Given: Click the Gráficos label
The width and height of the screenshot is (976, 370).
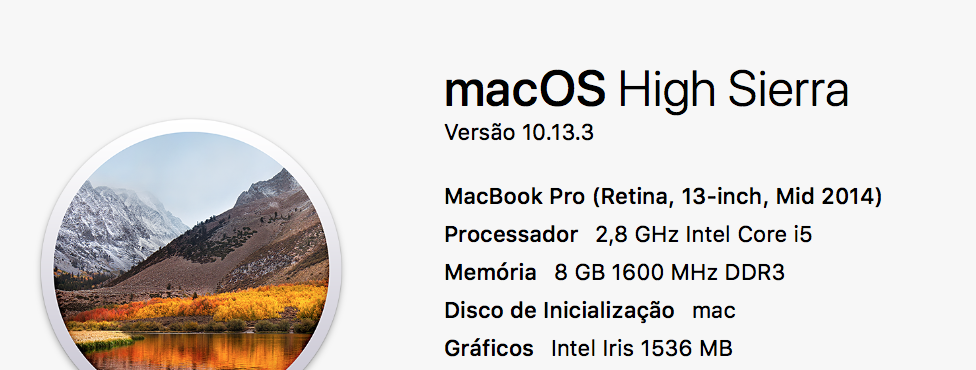Looking at the screenshot, I should point(489,348).
